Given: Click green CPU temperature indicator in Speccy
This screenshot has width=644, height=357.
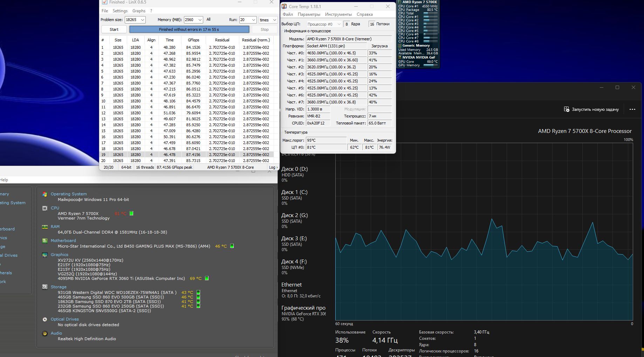Looking at the screenshot, I should [x=131, y=213].
